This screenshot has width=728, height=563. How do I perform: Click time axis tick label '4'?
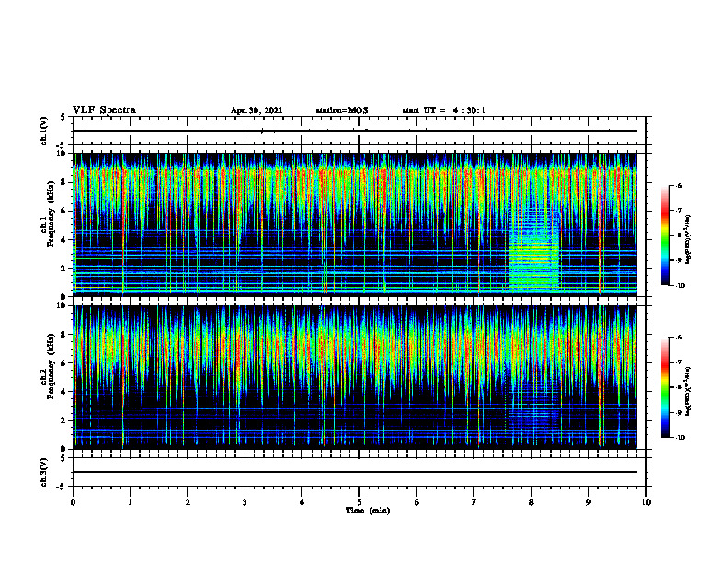click(x=302, y=502)
